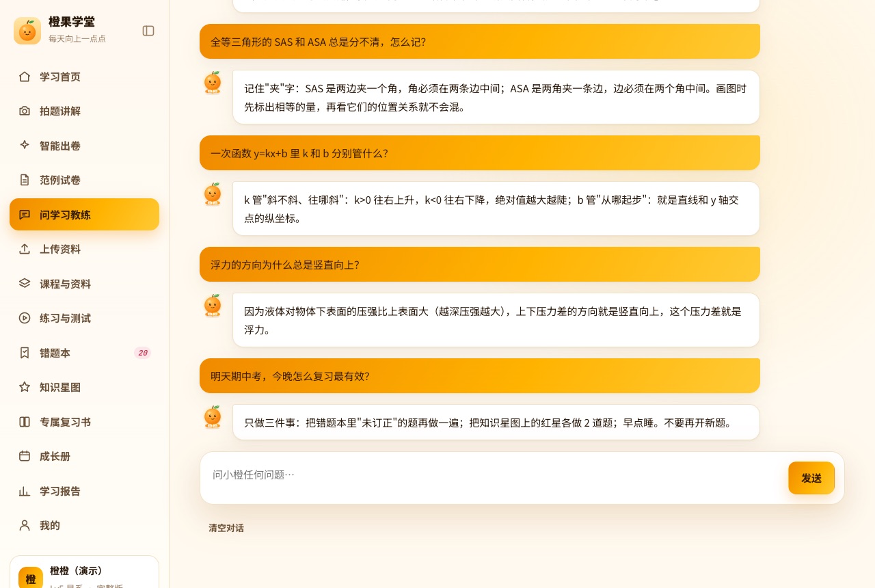Click 清空对话 to clear the chat
The image size is (875, 588).
(226, 528)
